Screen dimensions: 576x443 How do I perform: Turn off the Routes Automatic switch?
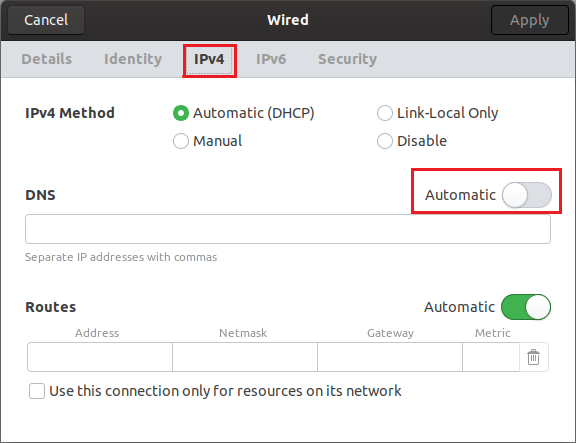tap(526, 307)
